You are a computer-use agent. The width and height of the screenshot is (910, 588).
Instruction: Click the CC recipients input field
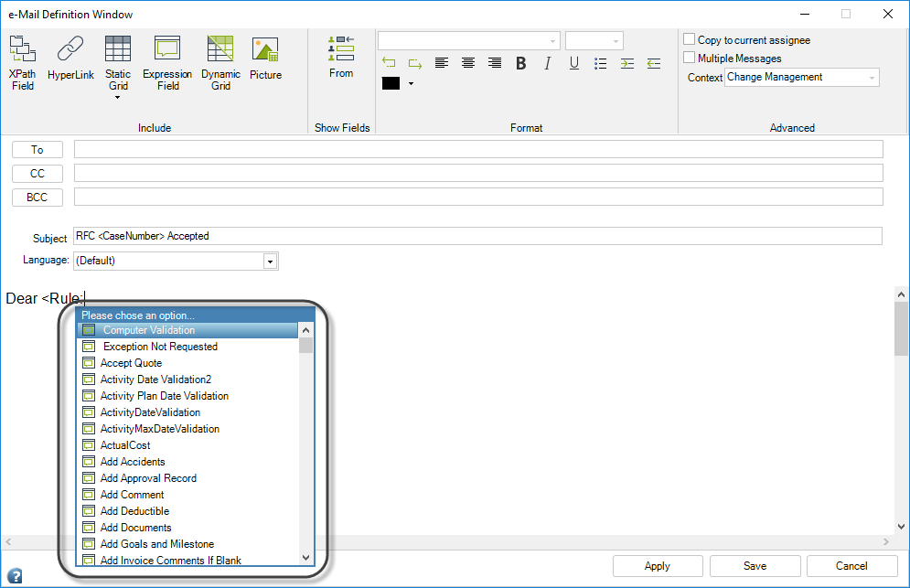point(478,173)
